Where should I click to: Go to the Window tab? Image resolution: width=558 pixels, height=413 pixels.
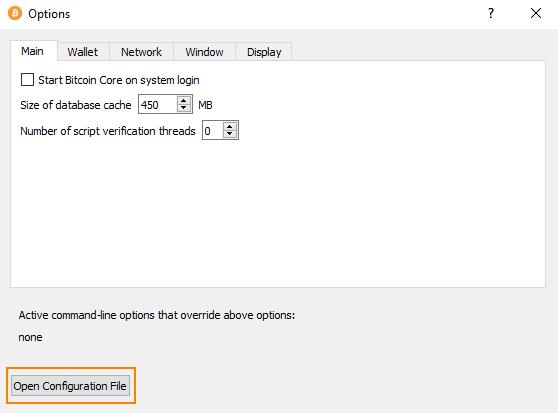click(x=204, y=52)
